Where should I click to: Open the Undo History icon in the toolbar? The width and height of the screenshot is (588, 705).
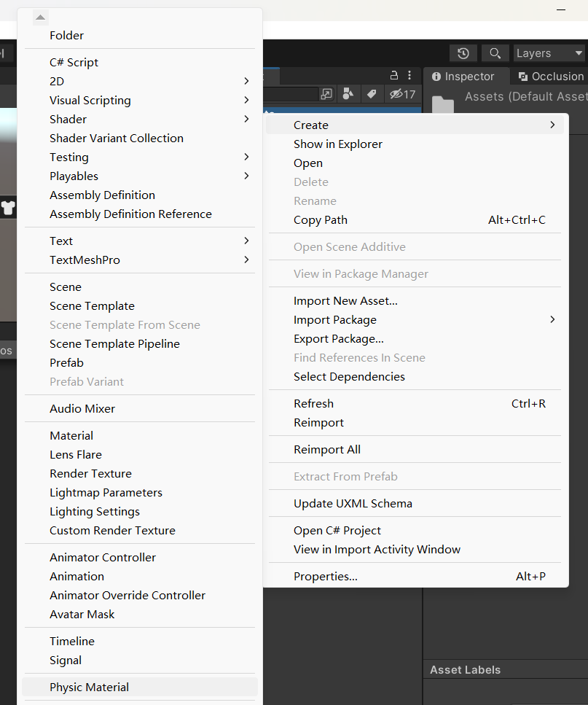pyautogui.click(x=463, y=53)
